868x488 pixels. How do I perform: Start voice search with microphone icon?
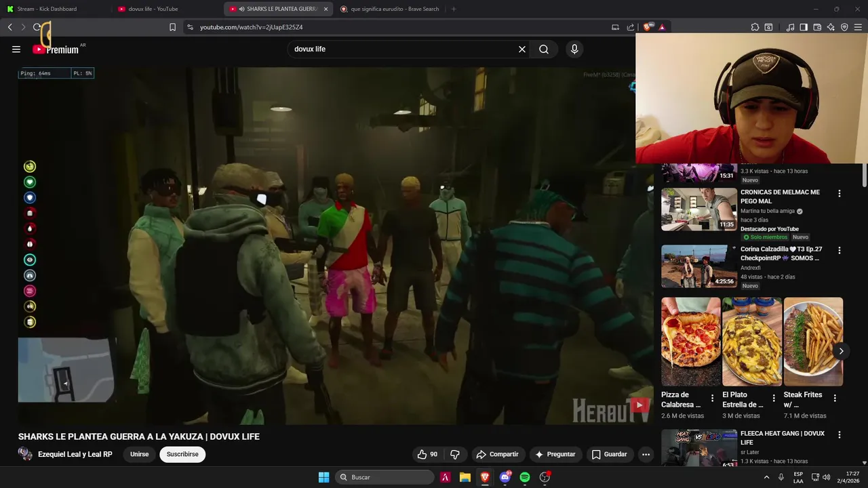click(574, 49)
